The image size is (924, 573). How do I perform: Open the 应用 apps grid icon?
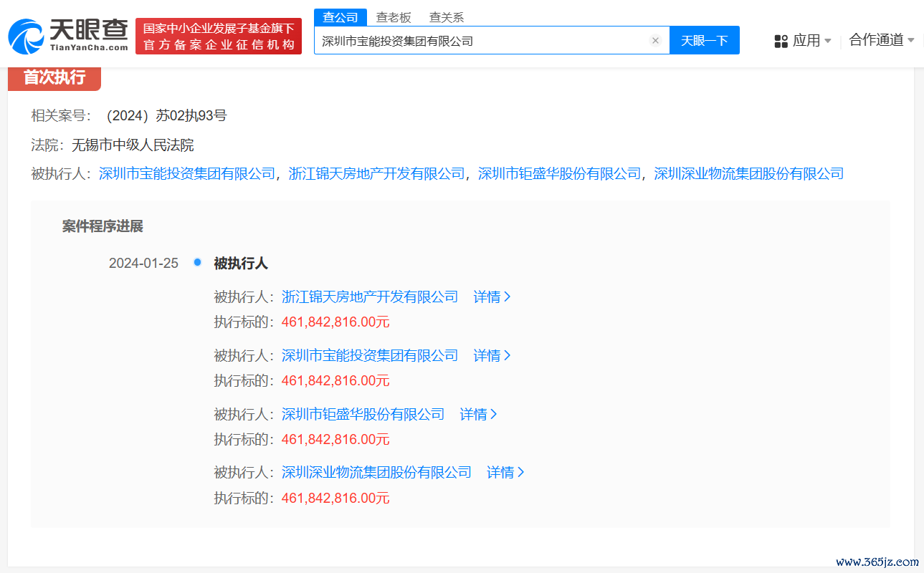tap(781, 41)
